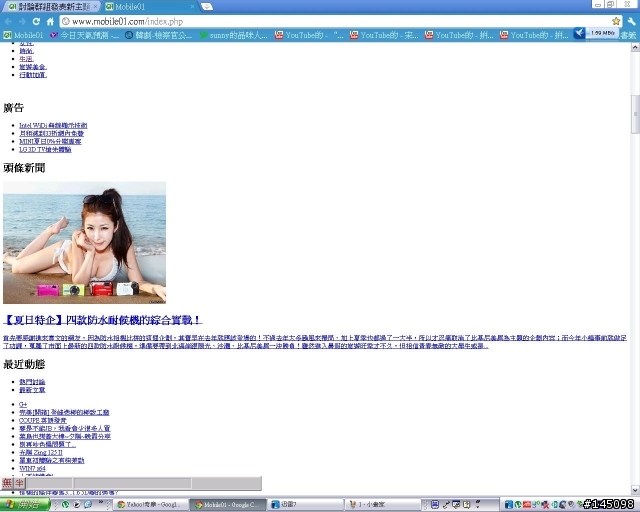Open the MINI夏日0% ad link
The image size is (640, 512).
(50, 141)
